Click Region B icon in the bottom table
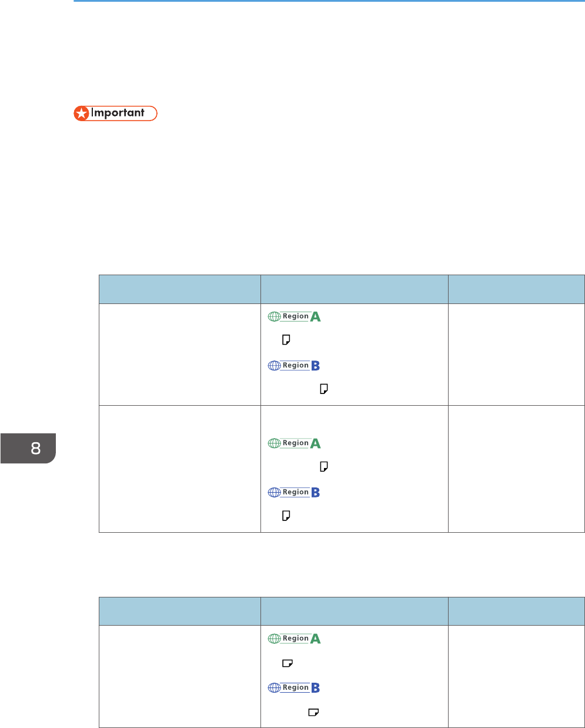 click(294, 687)
